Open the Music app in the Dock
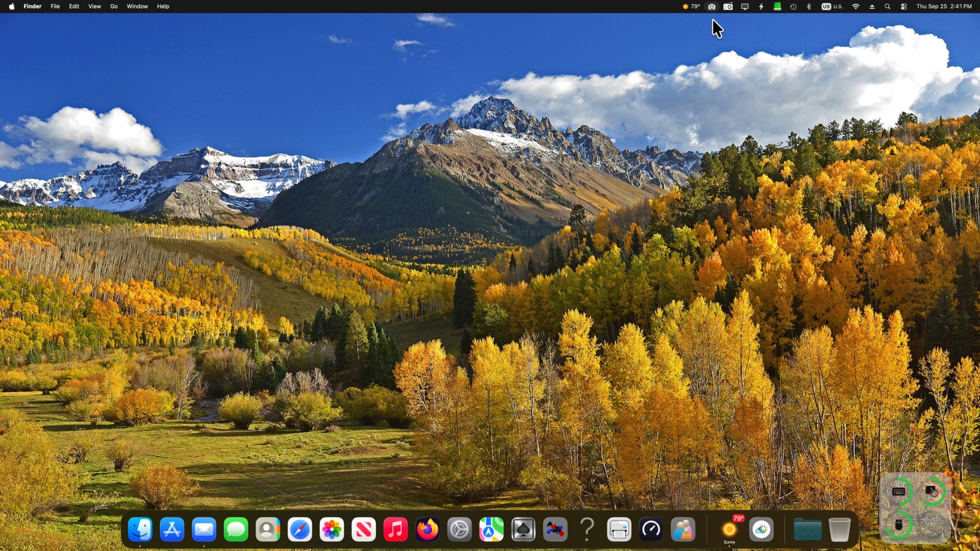Viewport: 980px width, 551px height. [395, 529]
